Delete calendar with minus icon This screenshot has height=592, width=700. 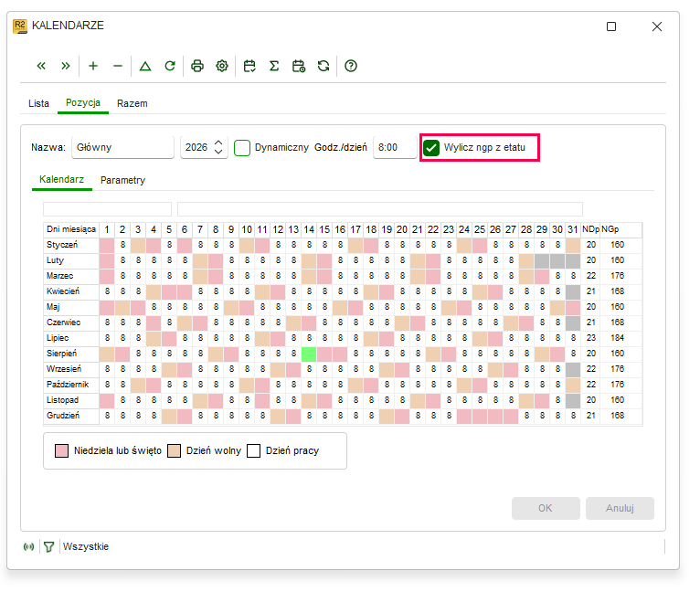coord(118,66)
